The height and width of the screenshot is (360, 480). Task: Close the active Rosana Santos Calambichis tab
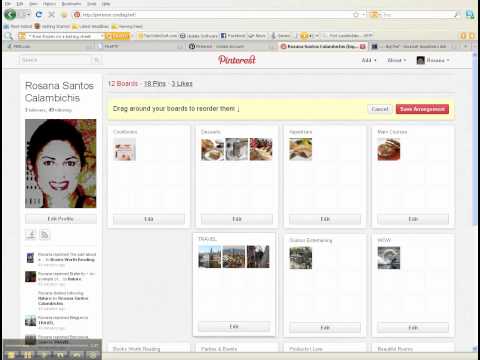pyautogui.click(x=362, y=46)
